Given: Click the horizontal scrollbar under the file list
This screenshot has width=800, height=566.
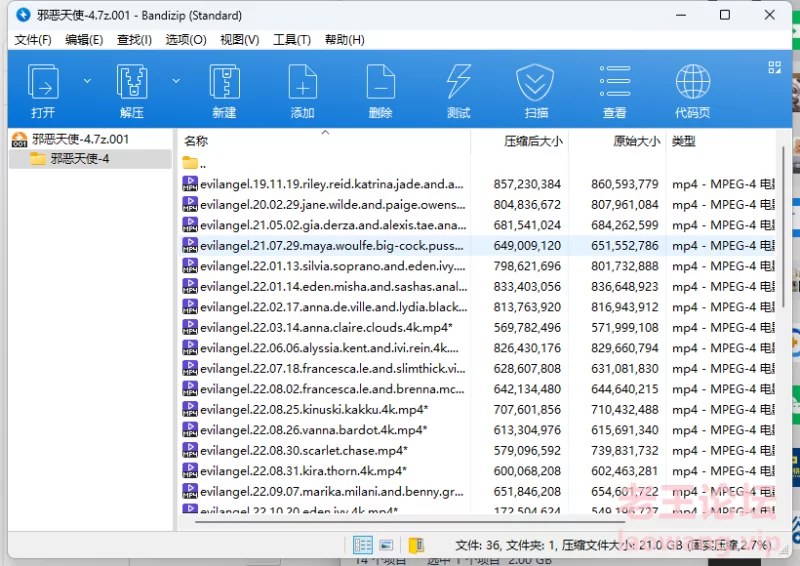Looking at the screenshot, I should [x=410, y=522].
